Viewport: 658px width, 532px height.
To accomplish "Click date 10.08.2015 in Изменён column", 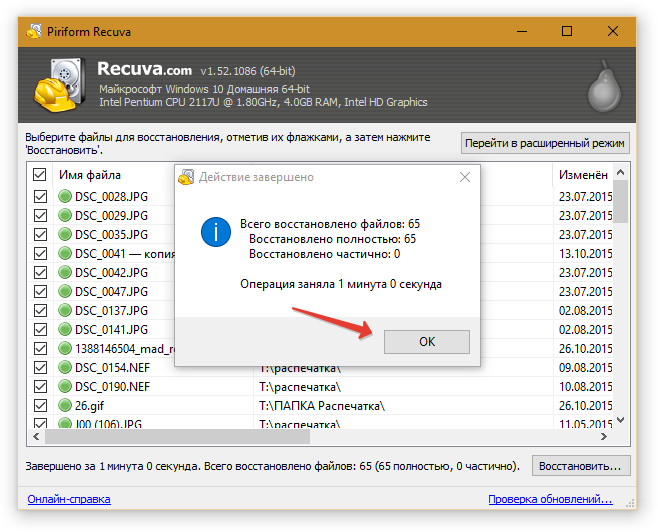I will 585,386.
